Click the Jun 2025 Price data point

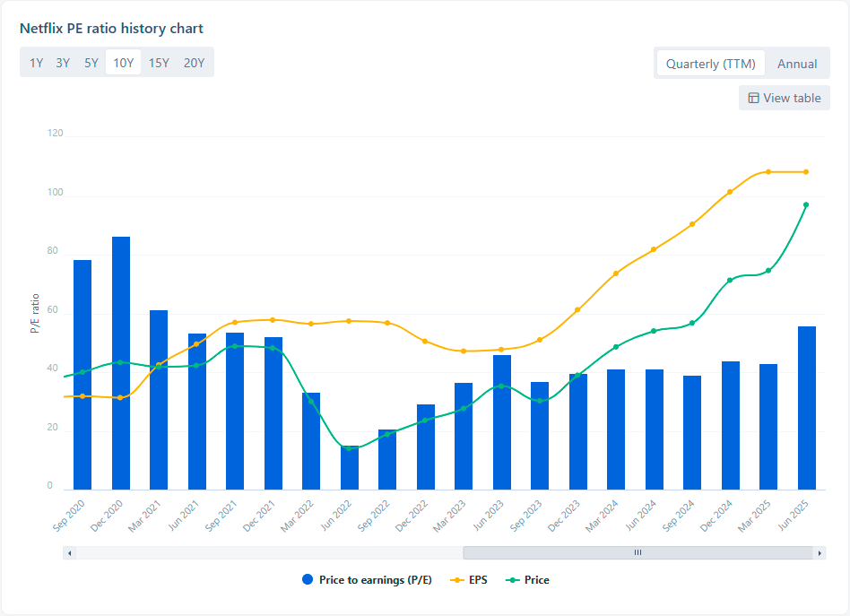[806, 205]
